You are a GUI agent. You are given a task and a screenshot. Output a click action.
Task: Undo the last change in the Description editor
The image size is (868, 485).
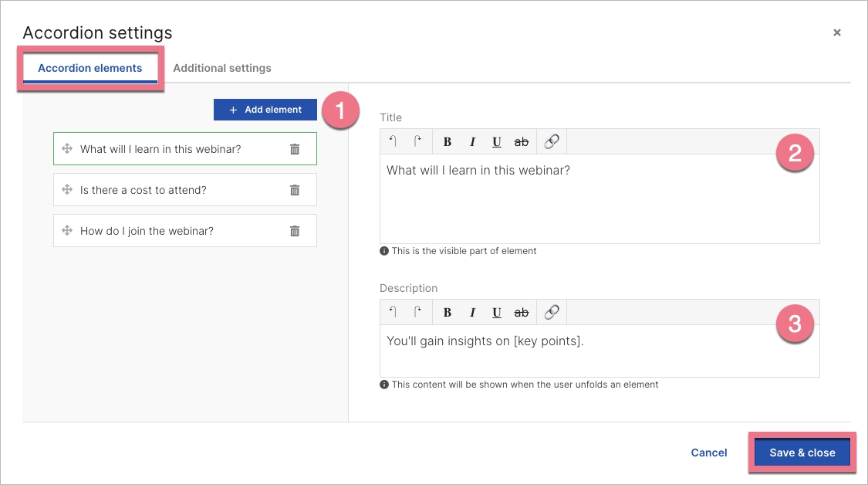point(393,312)
